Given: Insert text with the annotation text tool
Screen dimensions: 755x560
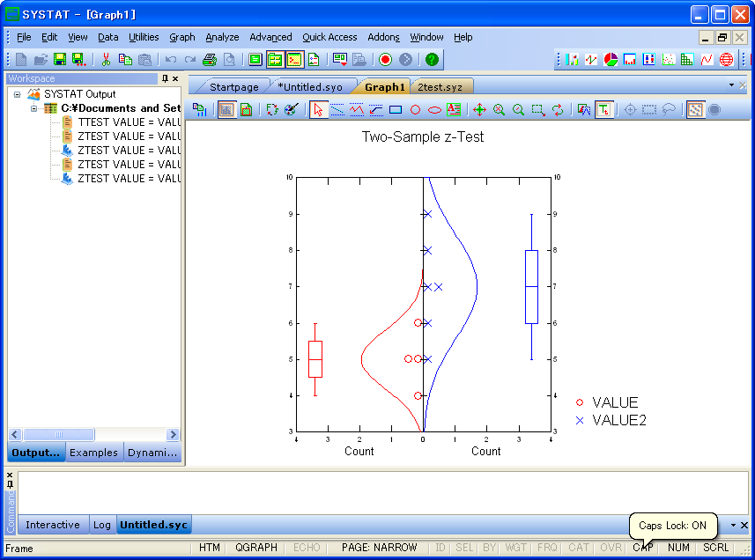Looking at the screenshot, I should coord(454,110).
